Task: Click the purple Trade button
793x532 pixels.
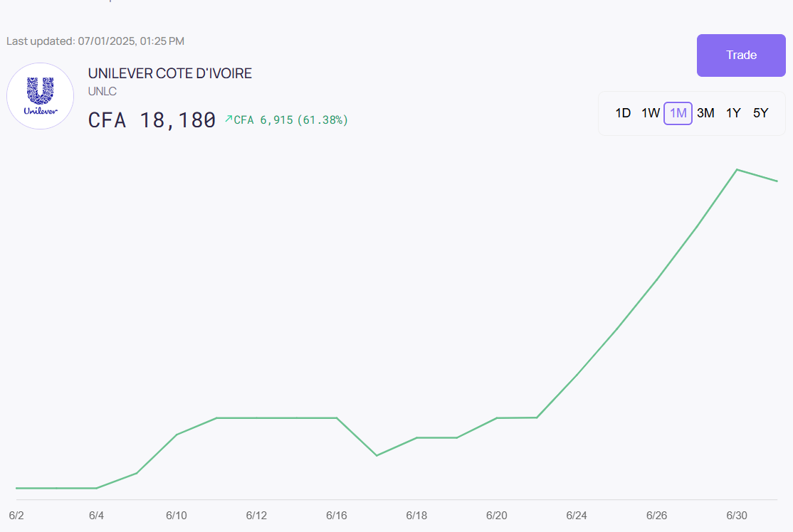Action: click(x=741, y=55)
